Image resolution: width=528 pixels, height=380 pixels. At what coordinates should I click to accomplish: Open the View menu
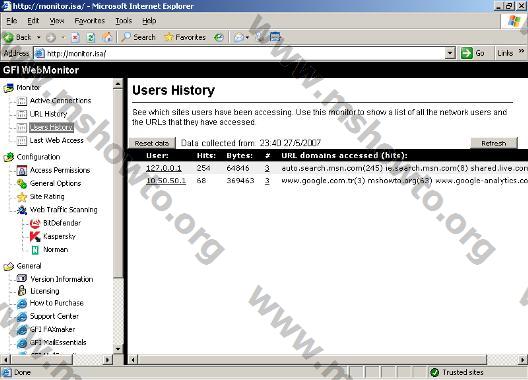click(57, 21)
